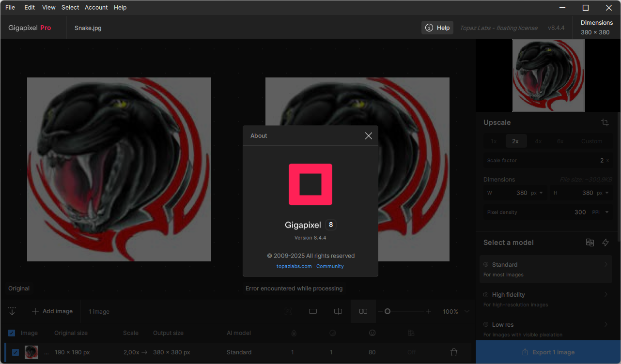Select the 1x upscale option
This screenshot has height=364, width=621.
point(494,141)
